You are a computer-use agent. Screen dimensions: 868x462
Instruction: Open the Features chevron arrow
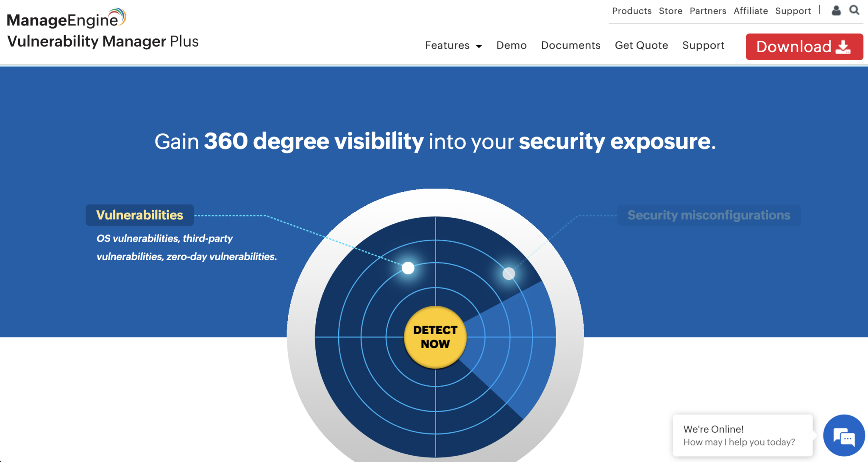click(479, 46)
